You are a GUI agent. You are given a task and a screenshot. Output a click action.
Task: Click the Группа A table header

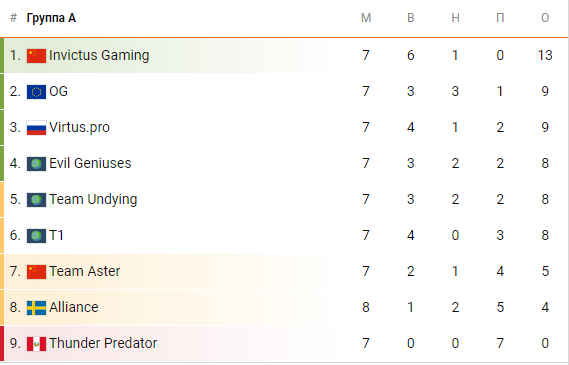tap(51, 18)
